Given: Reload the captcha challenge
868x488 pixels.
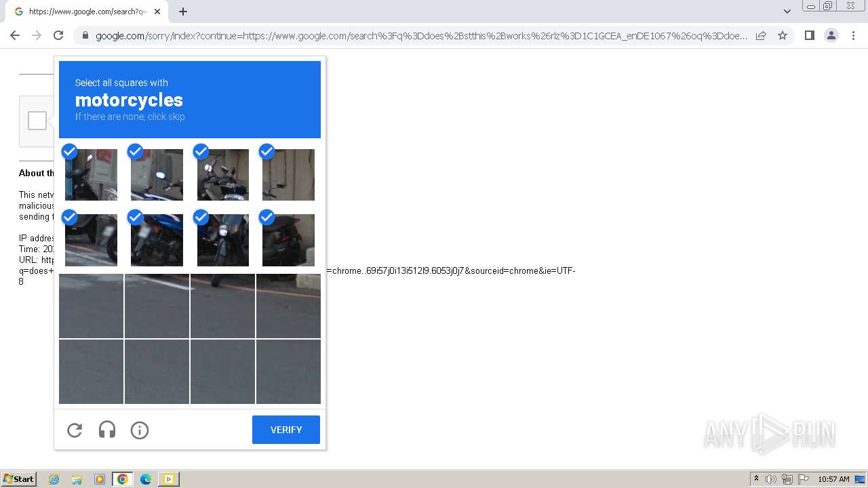Looking at the screenshot, I should tap(75, 430).
